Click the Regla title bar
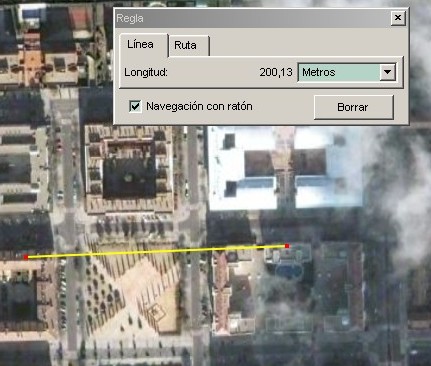The width and height of the screenshot is (431, 366). click(252, 18)
